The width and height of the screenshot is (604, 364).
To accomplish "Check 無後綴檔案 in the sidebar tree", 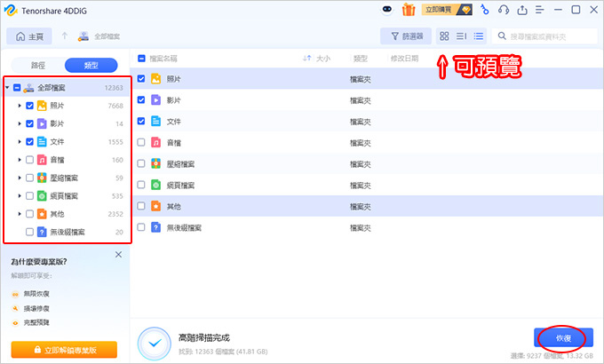I will coord(29,232).
